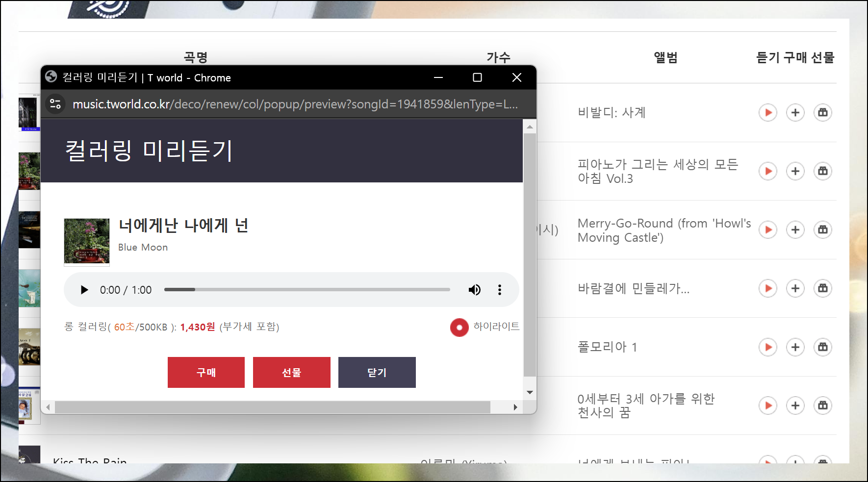View site information icon in address bar
Screen dimensions: 868x482
[55, 104]
